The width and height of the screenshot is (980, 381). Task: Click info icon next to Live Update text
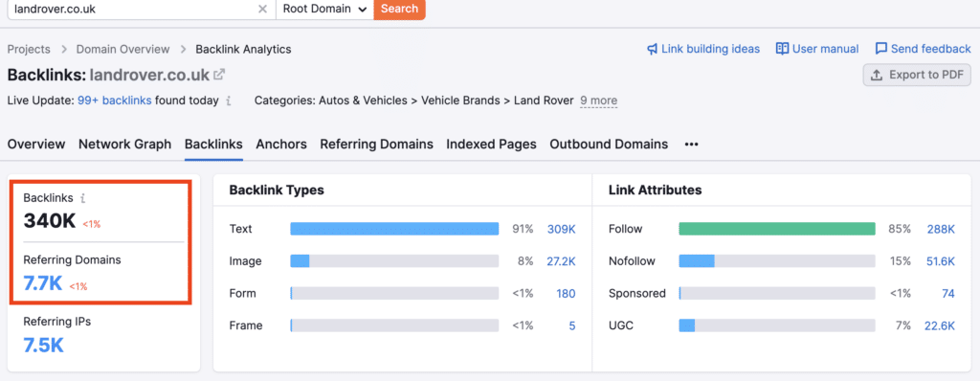(229, 101)
